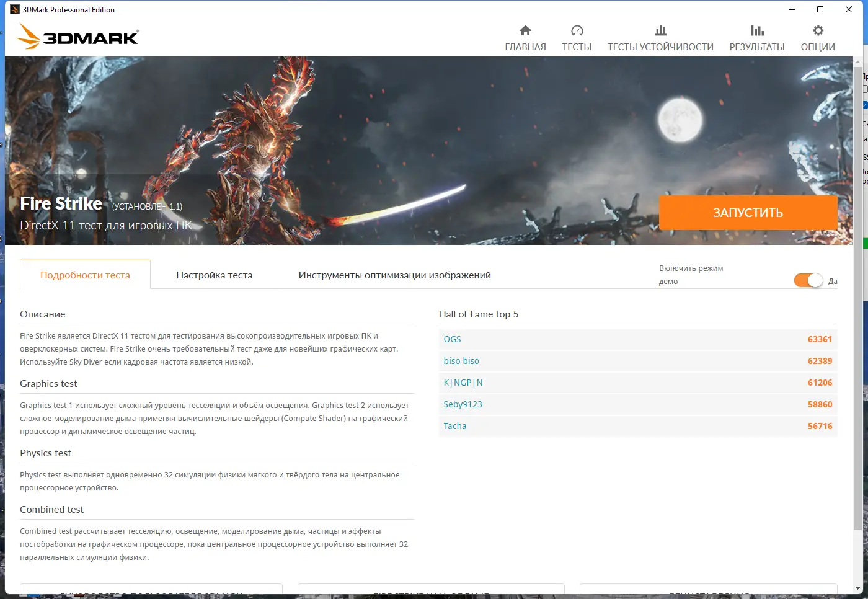
Task: Open Инструменты оптимизации изображений tab
Action: [x=394, y=275]
